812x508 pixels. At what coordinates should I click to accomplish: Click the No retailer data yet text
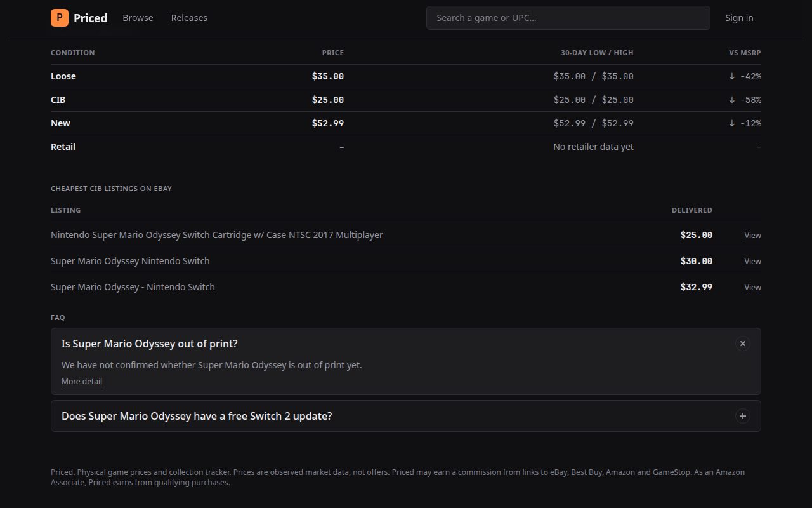[x=593, y=147]
